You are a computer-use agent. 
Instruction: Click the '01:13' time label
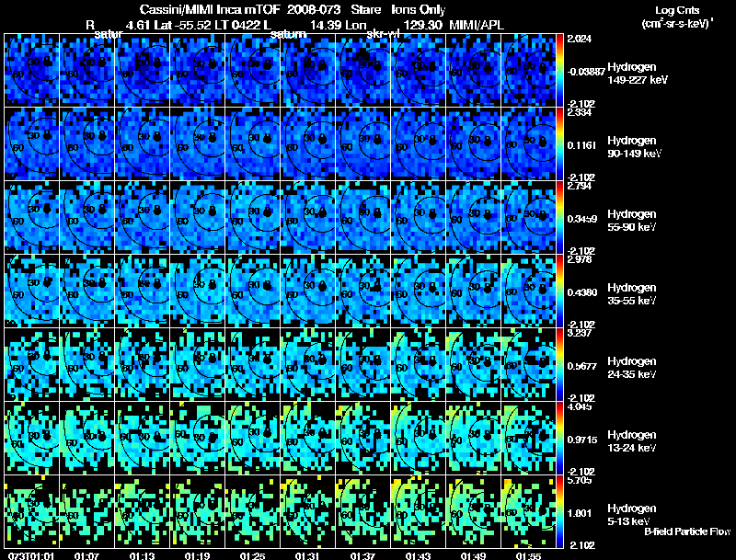(142, 555)
